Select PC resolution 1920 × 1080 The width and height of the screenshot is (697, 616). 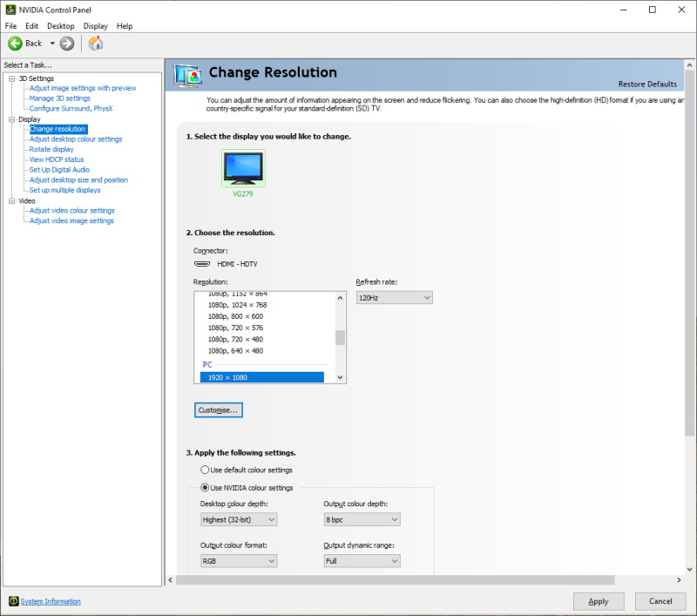262,377
